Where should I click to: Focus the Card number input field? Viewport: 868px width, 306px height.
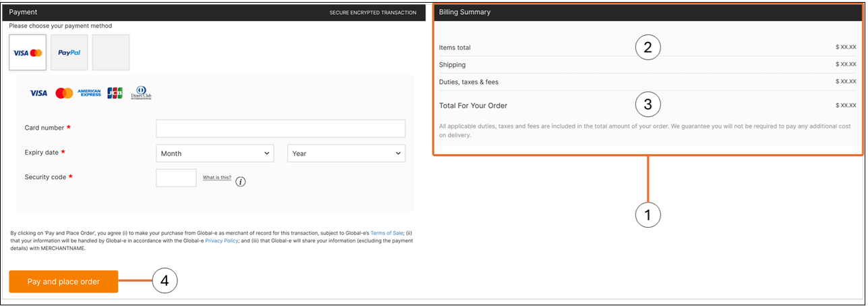point(281,128)
